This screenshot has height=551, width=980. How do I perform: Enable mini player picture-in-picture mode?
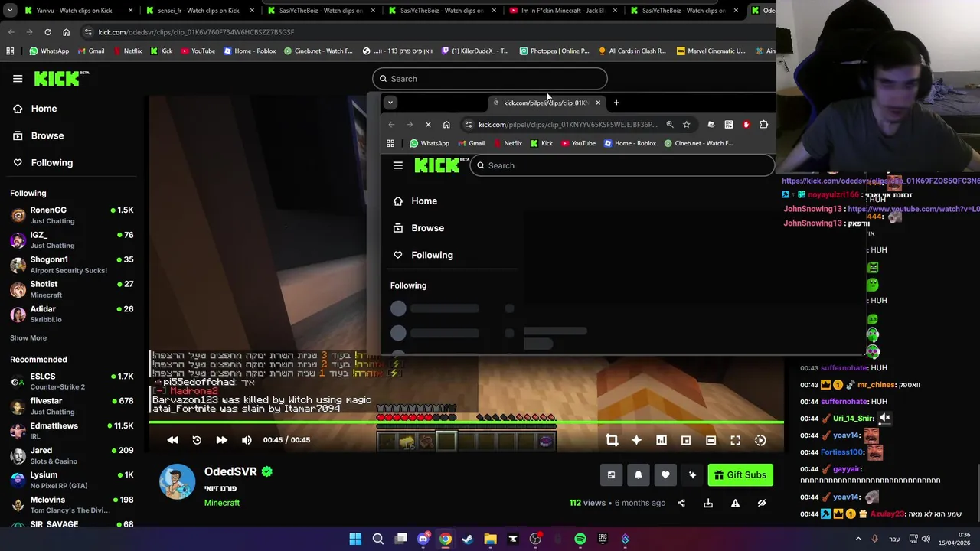[686, 440]
